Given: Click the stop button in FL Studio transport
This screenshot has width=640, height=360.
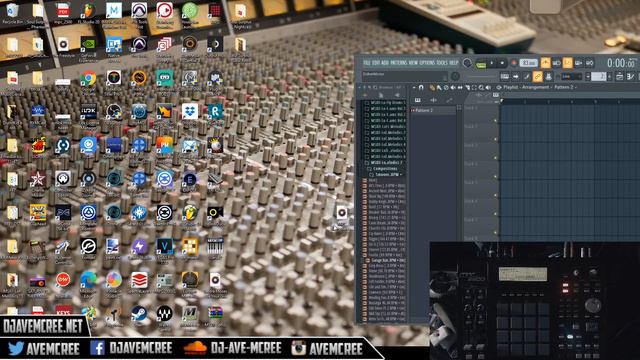Looking at the screenshot, I should point(502,63).
